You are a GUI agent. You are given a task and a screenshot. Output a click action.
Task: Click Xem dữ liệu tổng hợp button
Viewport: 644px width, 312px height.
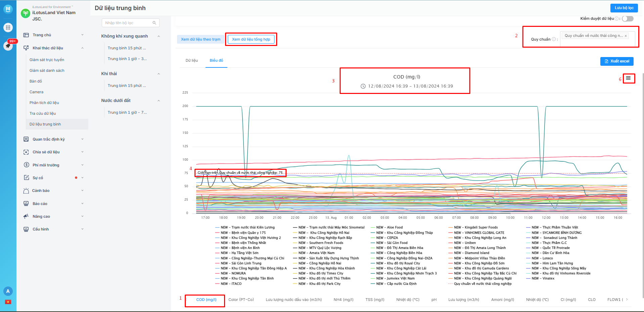tap(251, 39)
